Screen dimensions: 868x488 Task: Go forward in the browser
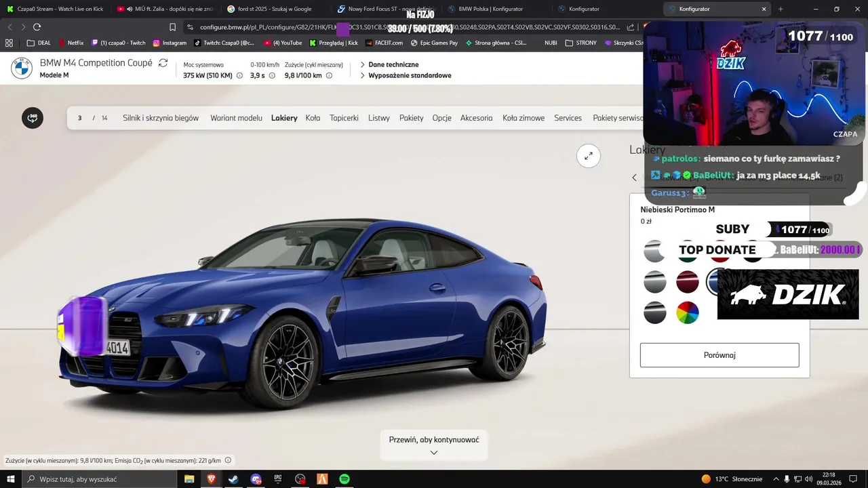coord(23,27)
